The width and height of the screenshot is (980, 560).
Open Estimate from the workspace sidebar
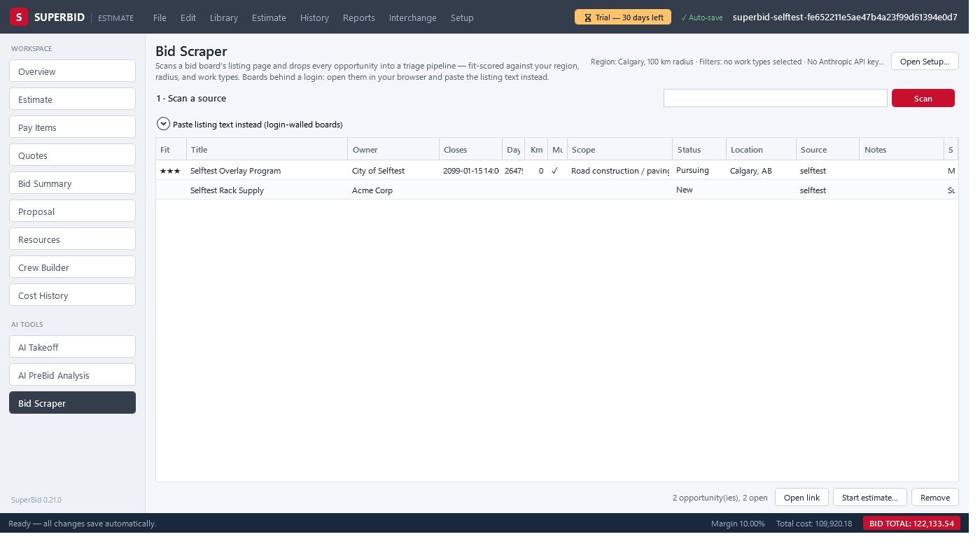click(x=72, y=99)
